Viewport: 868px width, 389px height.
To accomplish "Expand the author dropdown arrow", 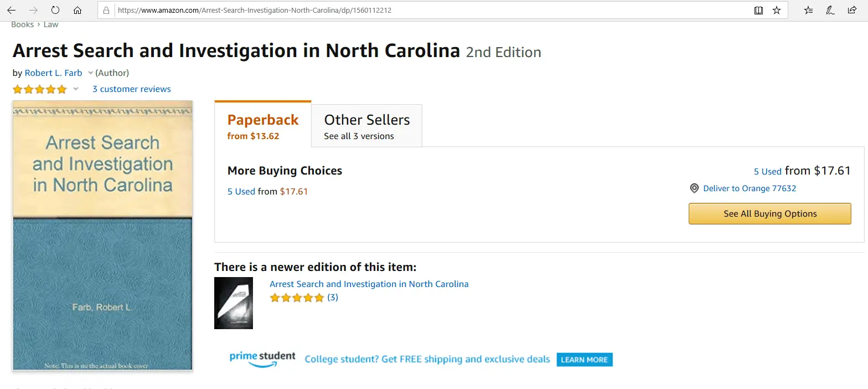I will click(91, 73).
